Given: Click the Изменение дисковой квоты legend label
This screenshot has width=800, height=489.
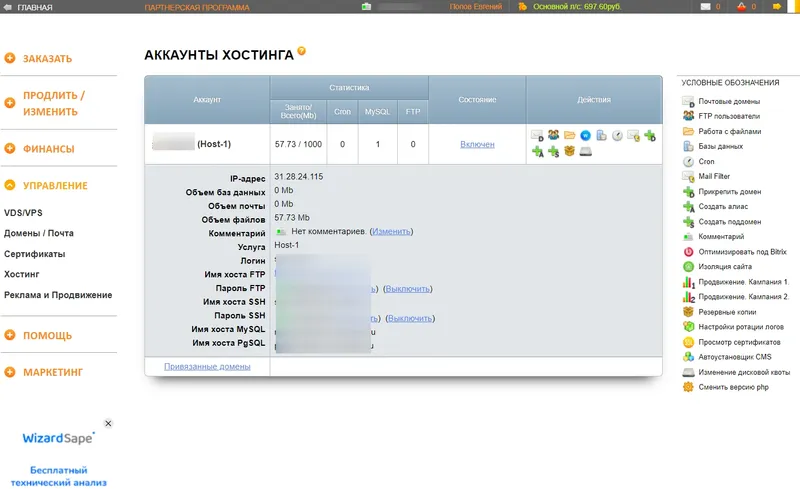Looking at the screenshot, I should (744, 372).
